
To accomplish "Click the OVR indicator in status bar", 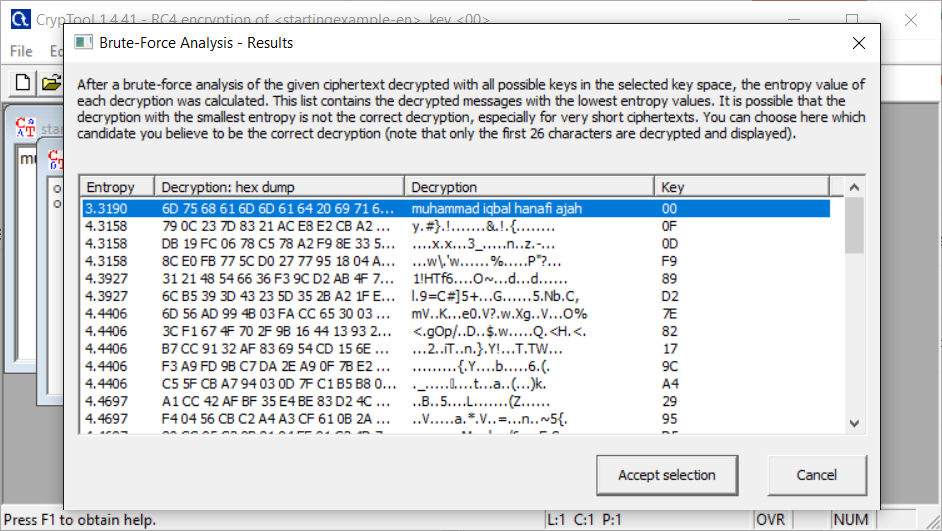I will 770,520.
